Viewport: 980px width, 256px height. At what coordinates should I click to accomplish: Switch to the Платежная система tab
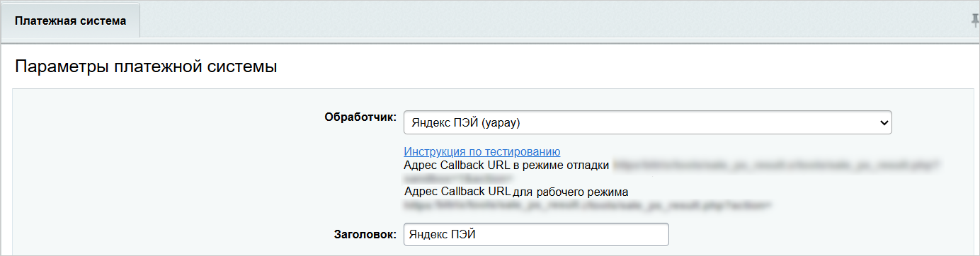[70, 21]
